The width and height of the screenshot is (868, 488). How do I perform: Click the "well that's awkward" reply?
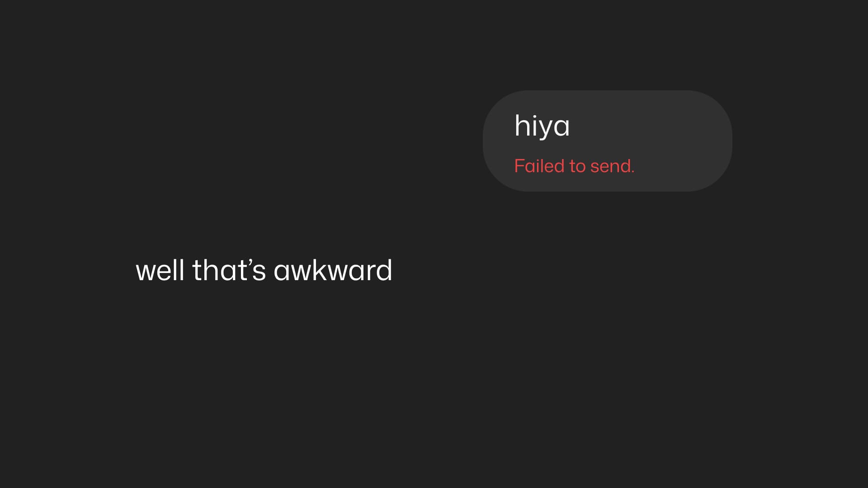click(264, 271)
